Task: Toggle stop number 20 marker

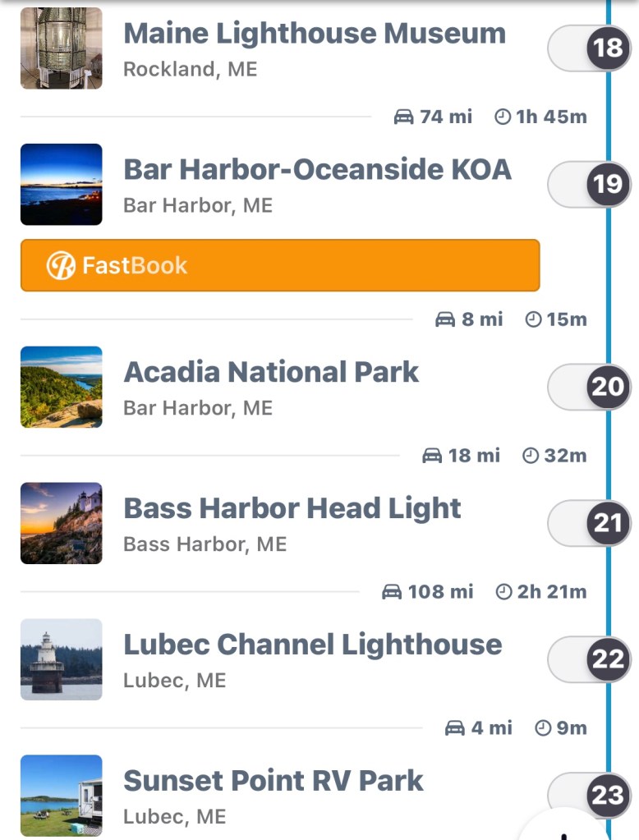Action: (x=607, y=386)
